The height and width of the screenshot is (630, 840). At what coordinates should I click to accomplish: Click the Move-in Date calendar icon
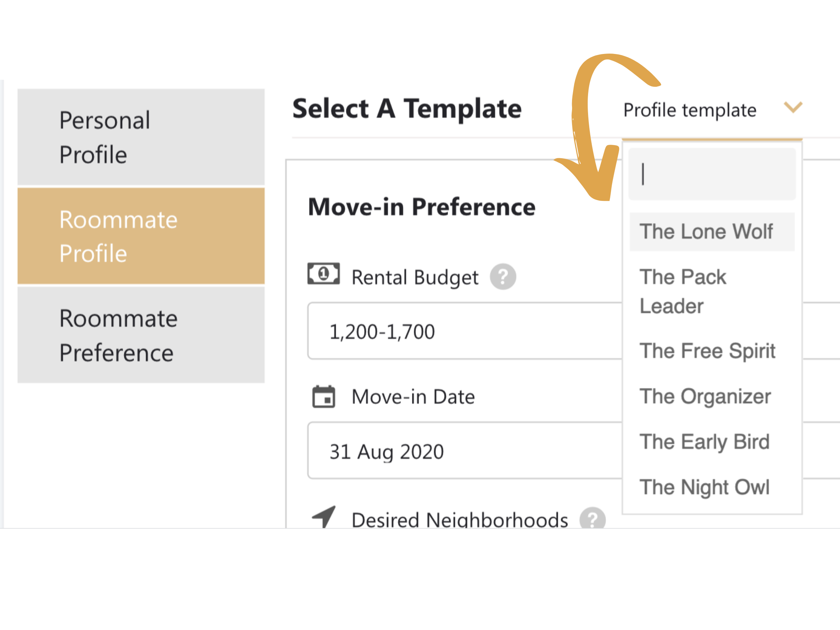(323, 397)
